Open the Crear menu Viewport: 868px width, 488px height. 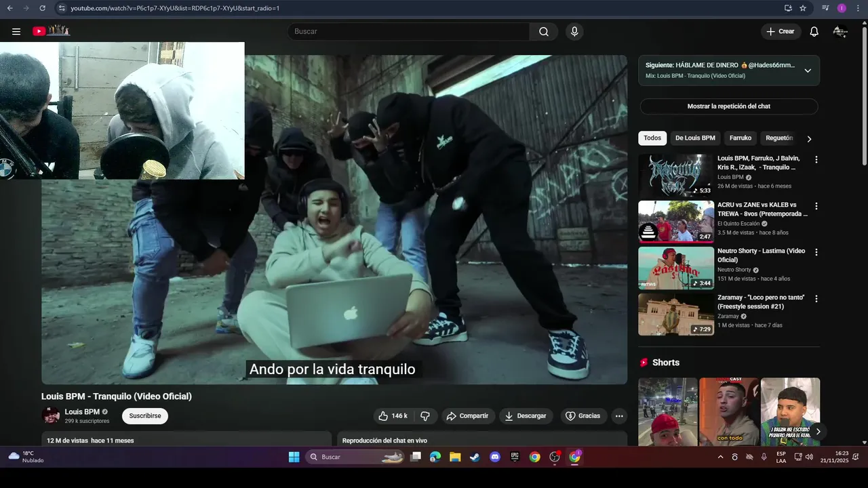pos(781,31)
